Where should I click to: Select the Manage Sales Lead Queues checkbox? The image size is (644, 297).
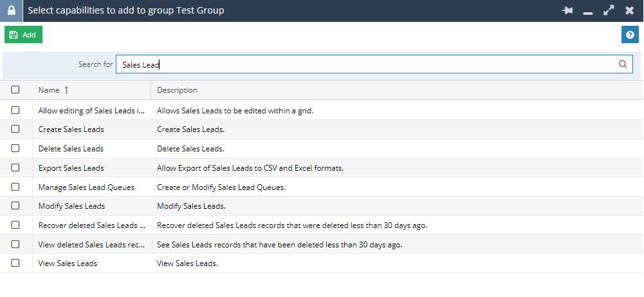[15, 187]
